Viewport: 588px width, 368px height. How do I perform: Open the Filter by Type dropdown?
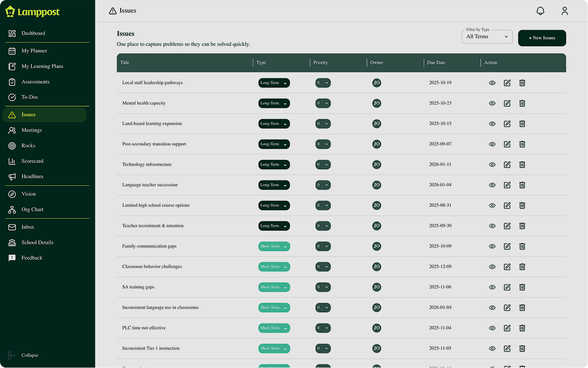(x=487, y=36)
